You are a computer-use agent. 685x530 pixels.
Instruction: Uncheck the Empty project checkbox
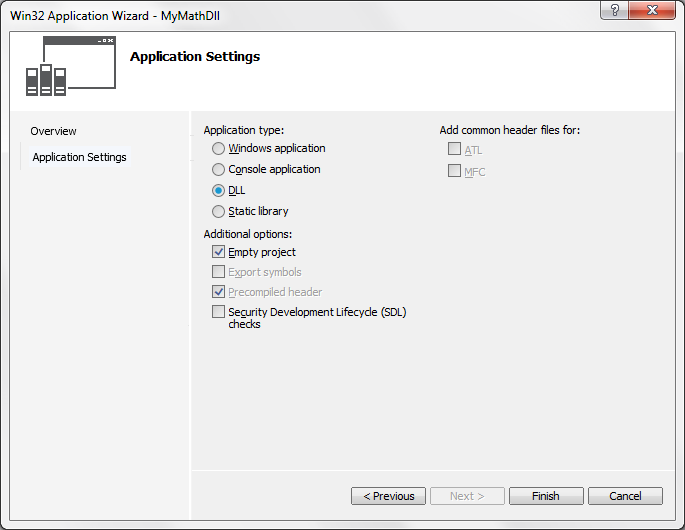click(218, 252)
